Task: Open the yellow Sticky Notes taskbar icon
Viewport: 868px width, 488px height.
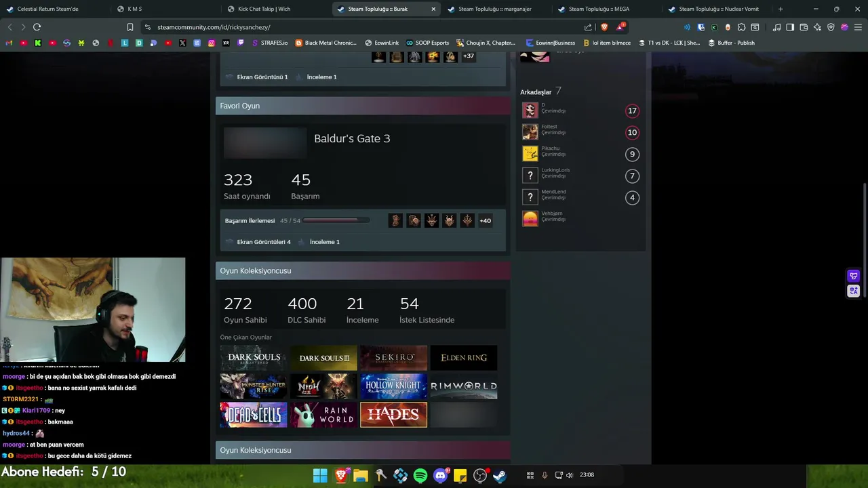Action: click(460, 475)
